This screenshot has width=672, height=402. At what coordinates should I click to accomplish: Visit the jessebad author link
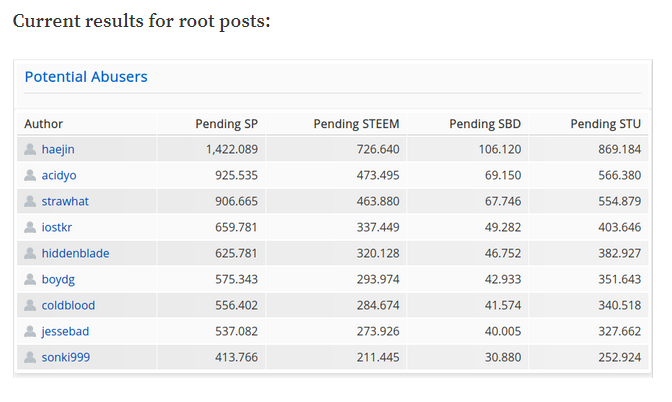pos(65,331)
